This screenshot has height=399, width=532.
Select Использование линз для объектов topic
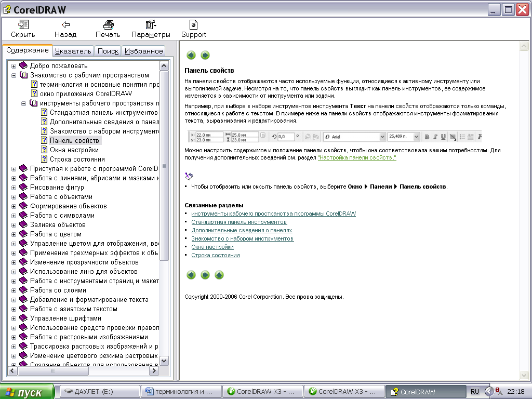pos(84,271)
